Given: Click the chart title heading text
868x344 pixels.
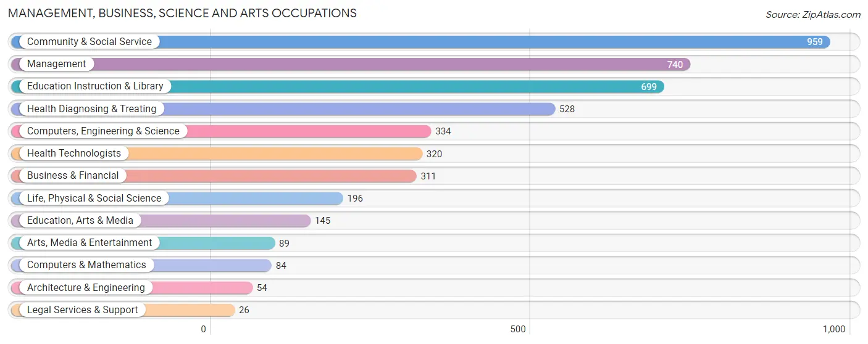Looking at the screenshot, I should 182,13.
